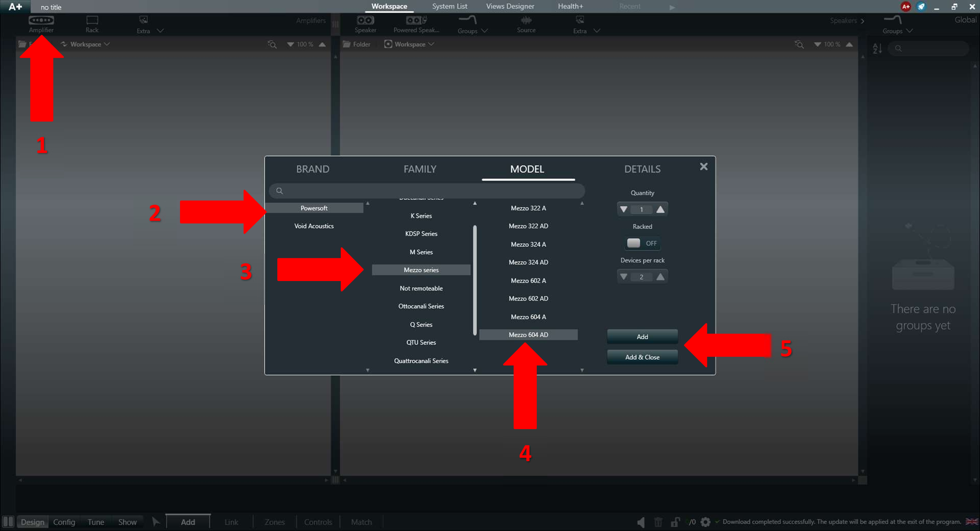The image size is (980, 531).
Task: Select the BRAND tab in dialog
Action: (313, 169)
